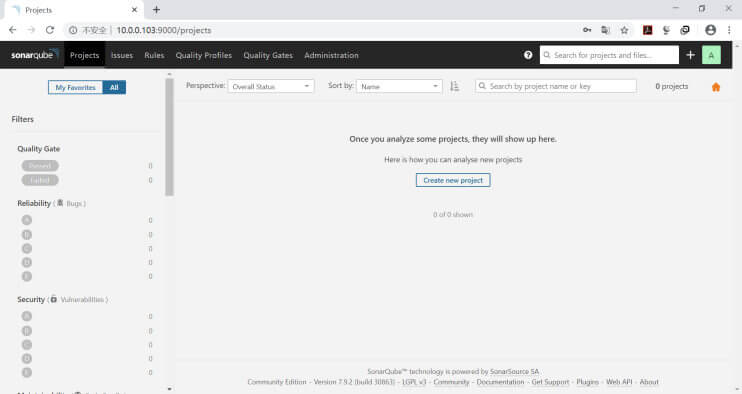Open the help question mark icon
Viewport: 742px width, 394px height.
click(x=528, y=55)
